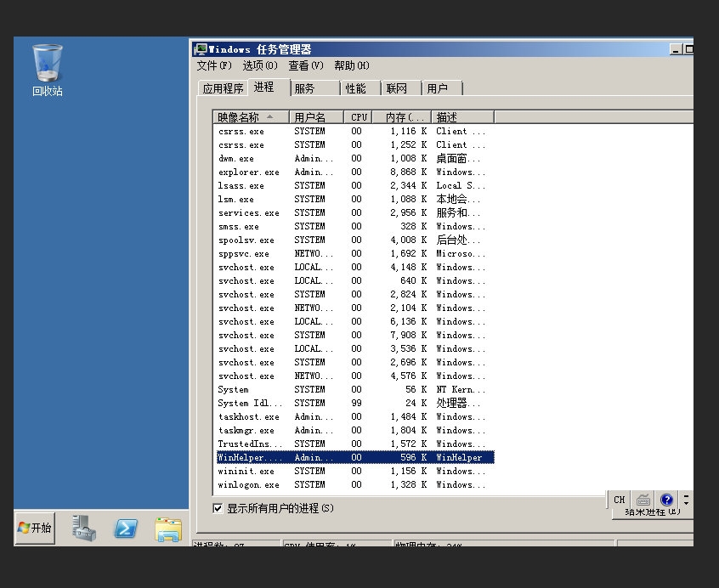The height and width of the screenshot is (588, 719).
Task: Select the svchost.exe row using 6,136 K
Action: point(355,322)
